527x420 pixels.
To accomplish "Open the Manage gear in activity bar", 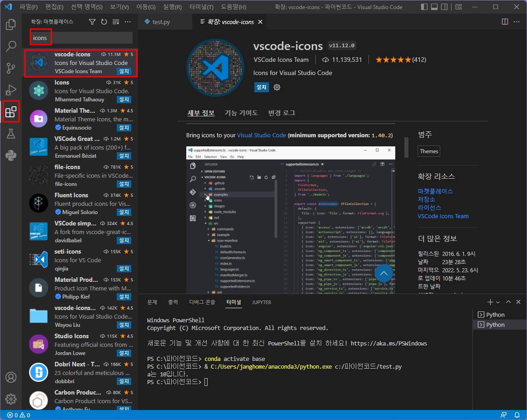I will coord(11,399).
